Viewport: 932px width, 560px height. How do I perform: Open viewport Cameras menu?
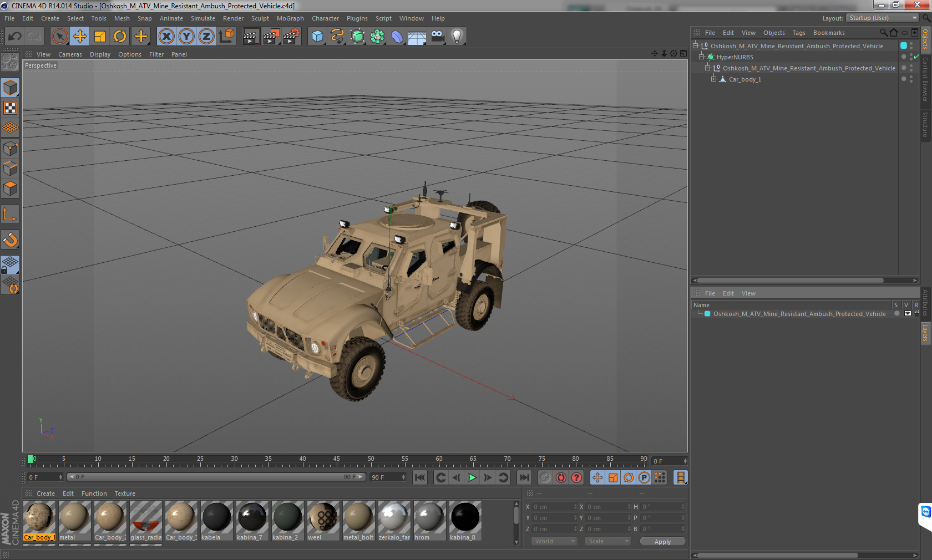pyautogui.click(x=70, y=54)
